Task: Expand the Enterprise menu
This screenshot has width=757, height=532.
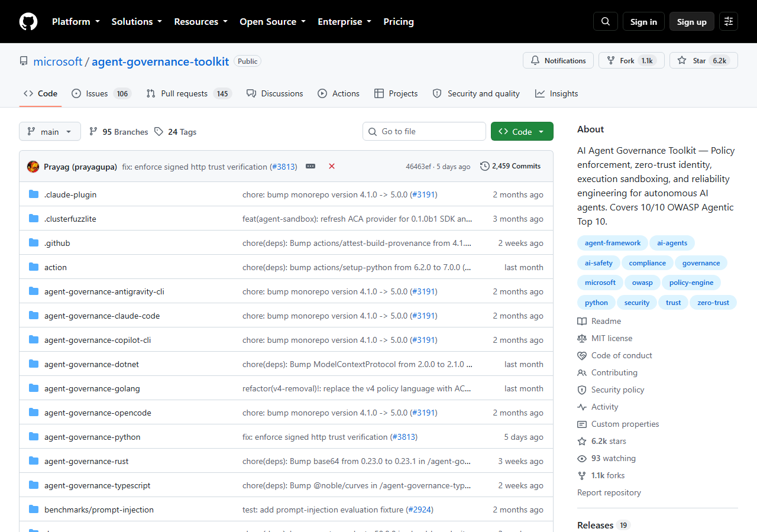Action: [344, 21]
